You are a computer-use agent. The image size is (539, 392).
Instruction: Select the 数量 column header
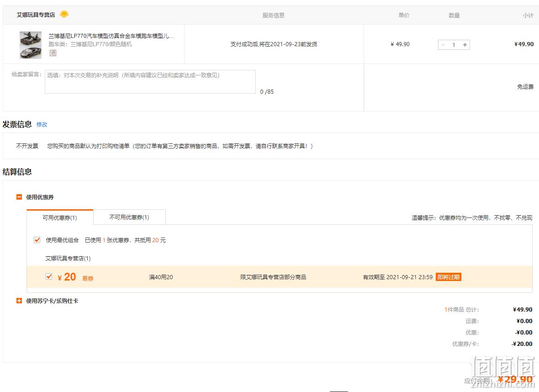coord(454,15)
